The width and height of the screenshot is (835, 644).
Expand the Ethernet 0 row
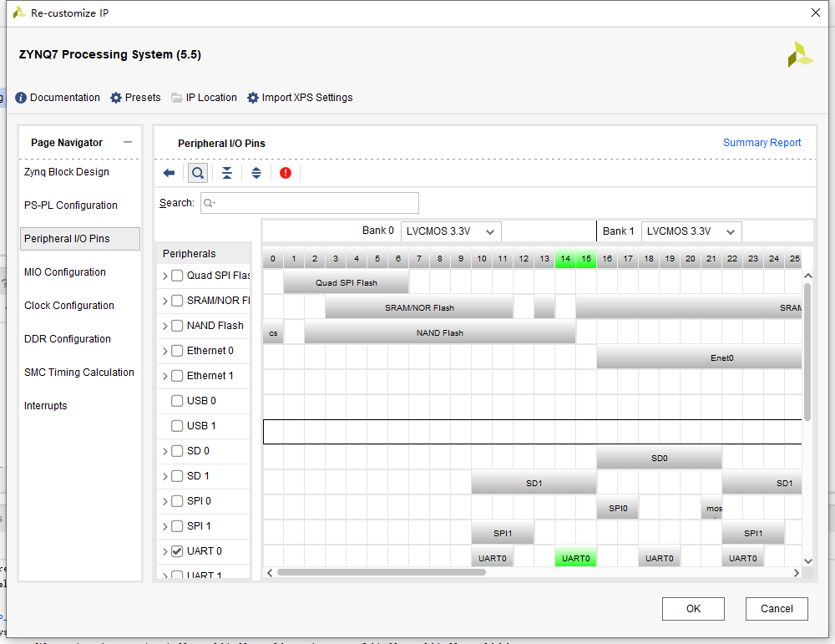click(x=165, y=351)
